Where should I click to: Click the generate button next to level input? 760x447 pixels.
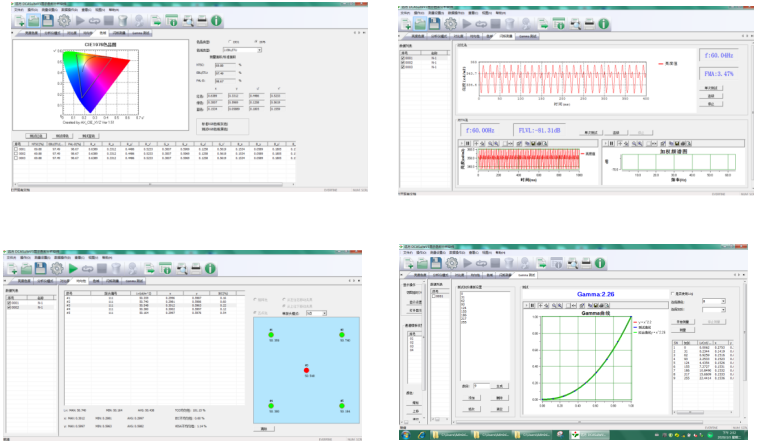500,386
